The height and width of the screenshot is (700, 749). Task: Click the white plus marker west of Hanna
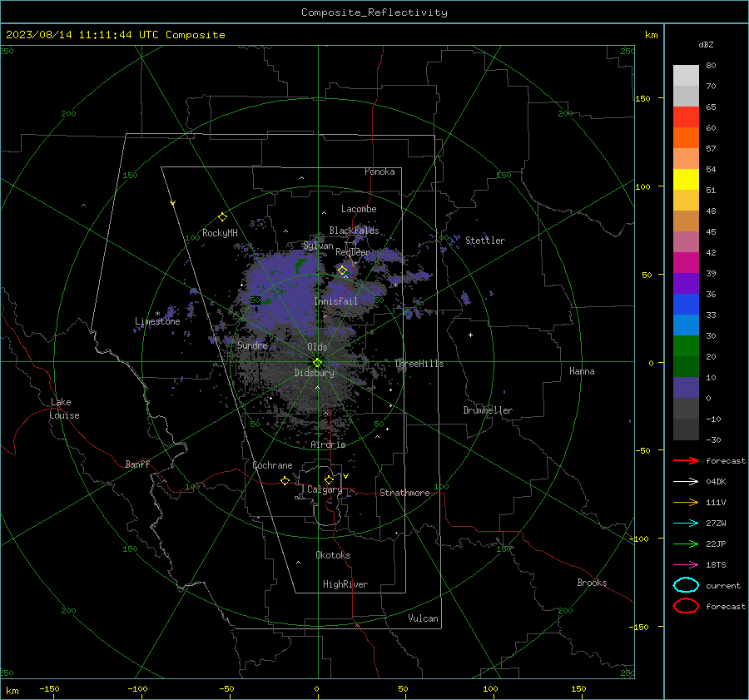click(x=470, y=335)
